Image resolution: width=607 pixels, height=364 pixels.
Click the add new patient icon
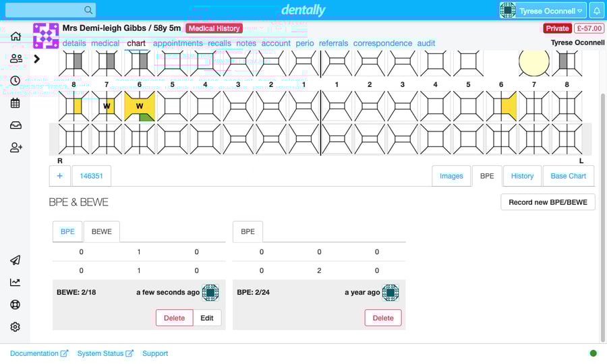[x=16, y=148]
